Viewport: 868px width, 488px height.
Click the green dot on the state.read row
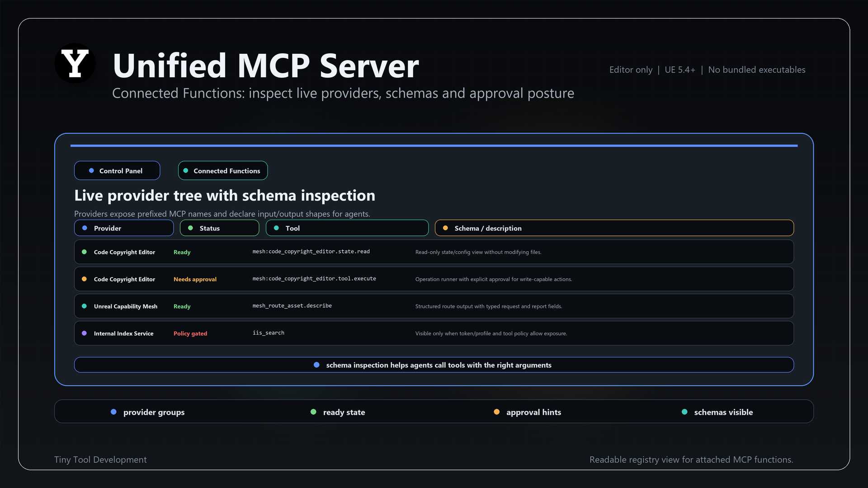84,252
